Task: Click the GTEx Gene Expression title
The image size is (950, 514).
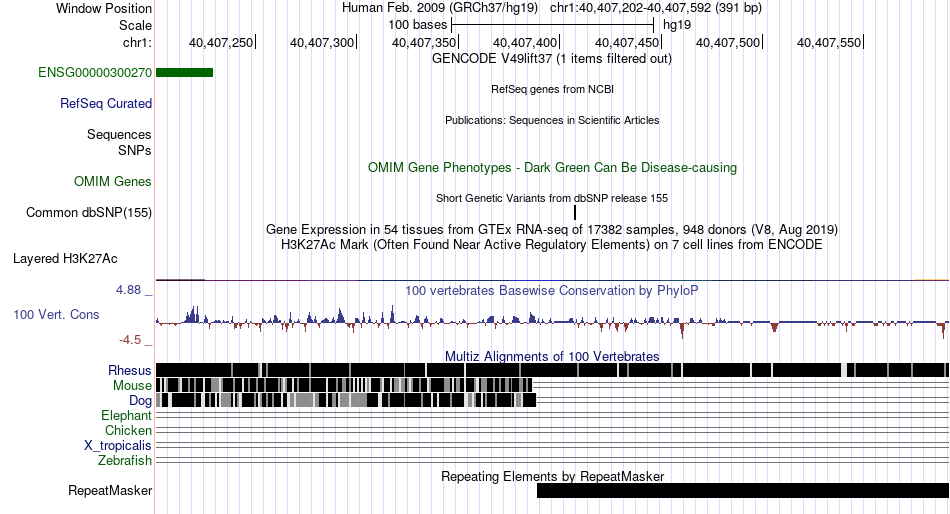Action: (552, 230)
